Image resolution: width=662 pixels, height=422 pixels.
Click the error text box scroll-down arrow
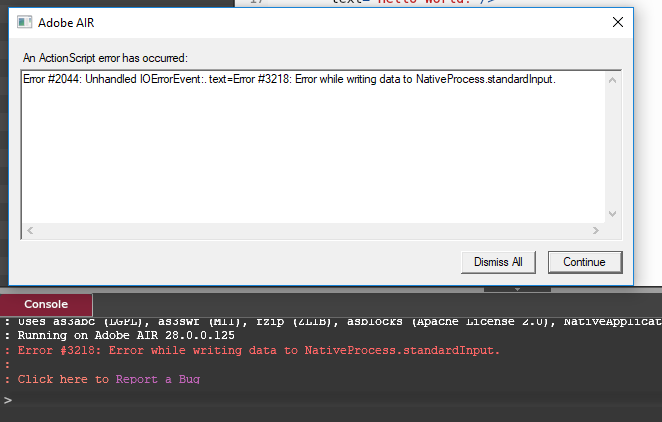[613, 214]
